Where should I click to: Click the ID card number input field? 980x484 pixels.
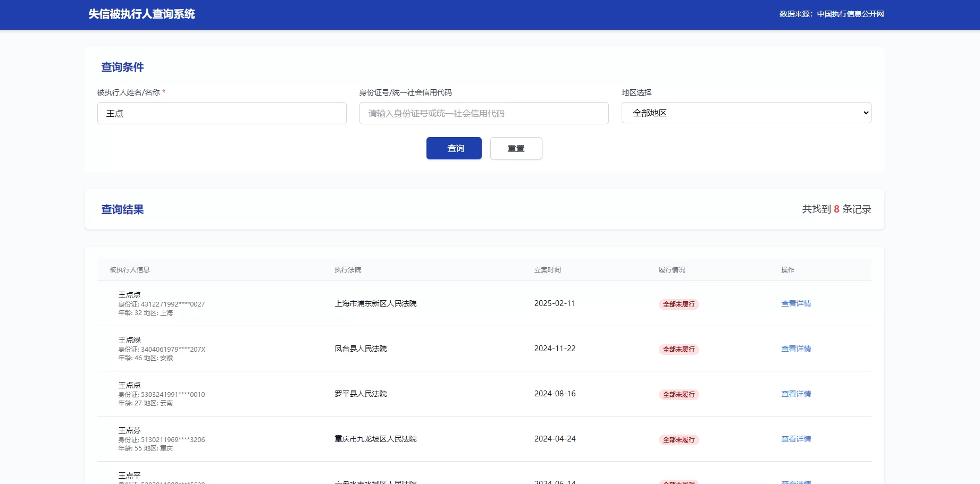click(x=483, y=113)
